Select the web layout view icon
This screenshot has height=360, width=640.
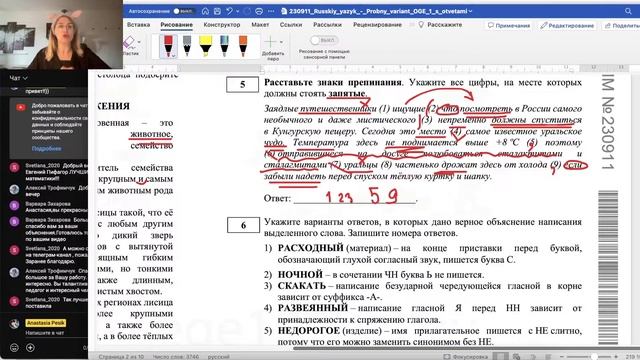point(516,357)
